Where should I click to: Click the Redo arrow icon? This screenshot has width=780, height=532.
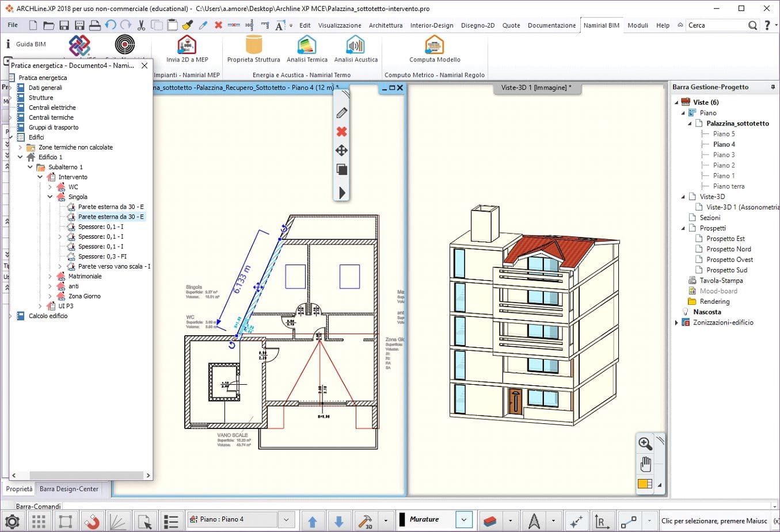tap(125, 25)
